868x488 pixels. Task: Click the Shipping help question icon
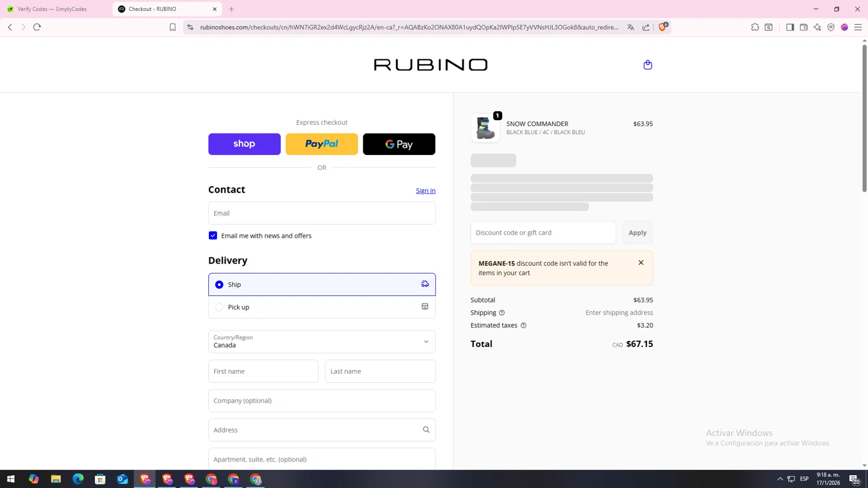tap(502, 313)
